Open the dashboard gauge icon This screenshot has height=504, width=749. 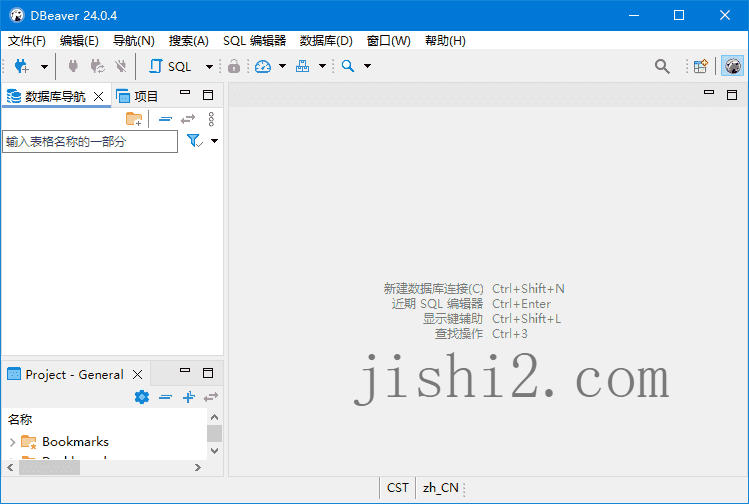point(263,66)
